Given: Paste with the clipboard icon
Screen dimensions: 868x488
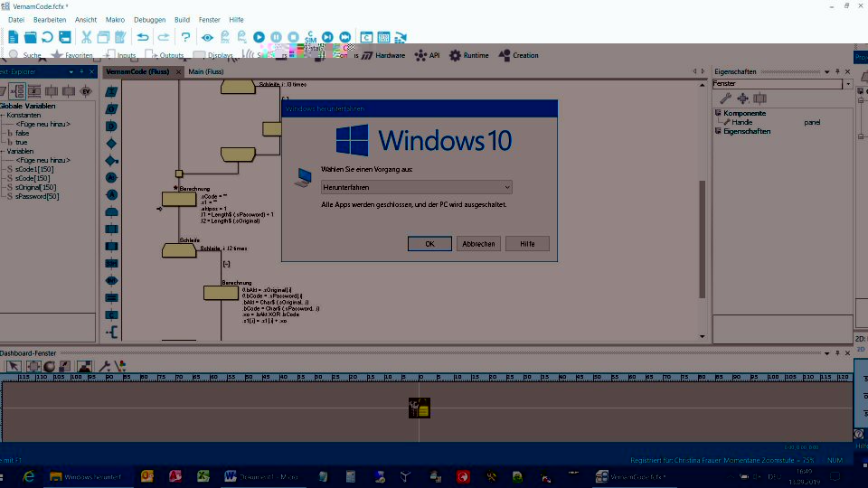Looking at the screenshot, I should [120, 37].
